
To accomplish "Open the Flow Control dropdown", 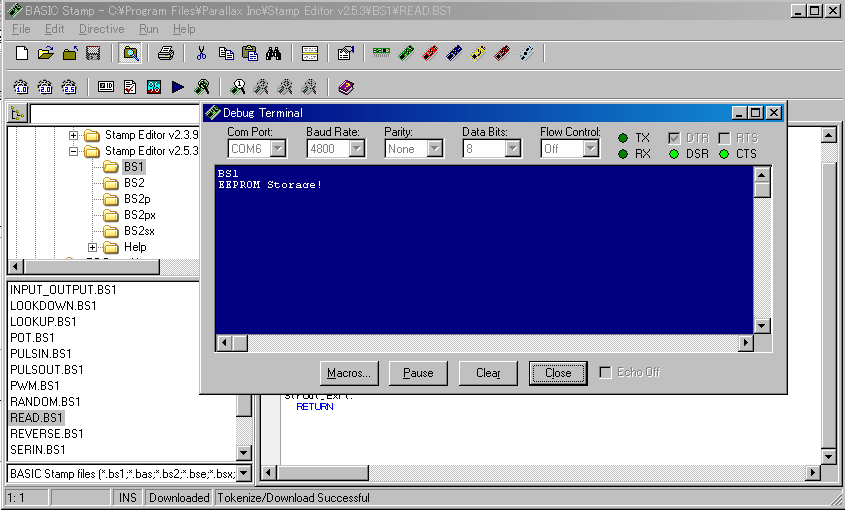I will pos(591,148).
